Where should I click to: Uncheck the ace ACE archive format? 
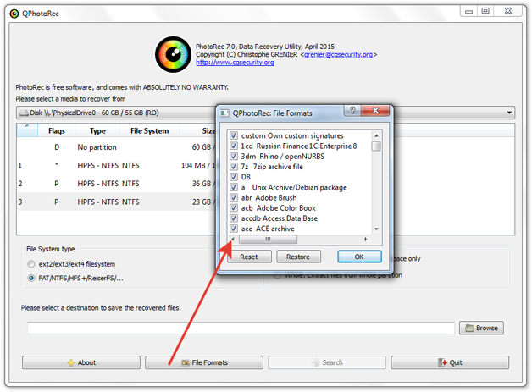pos(234,229)
